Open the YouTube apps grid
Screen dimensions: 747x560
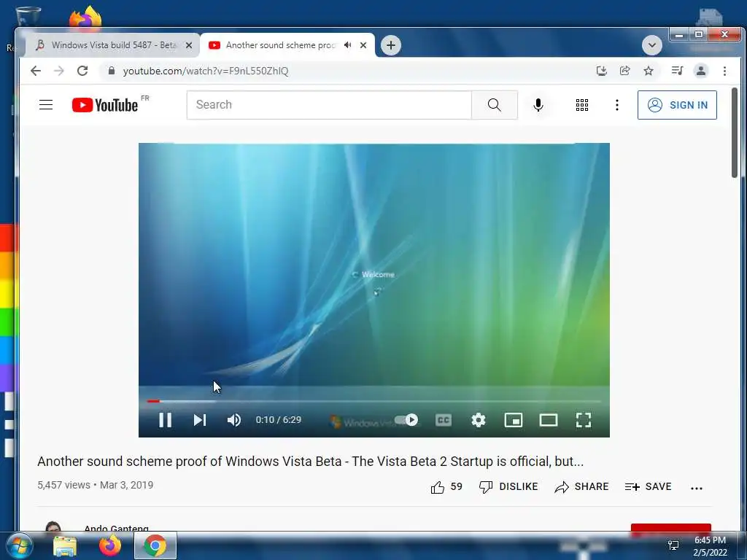point(581,105)
